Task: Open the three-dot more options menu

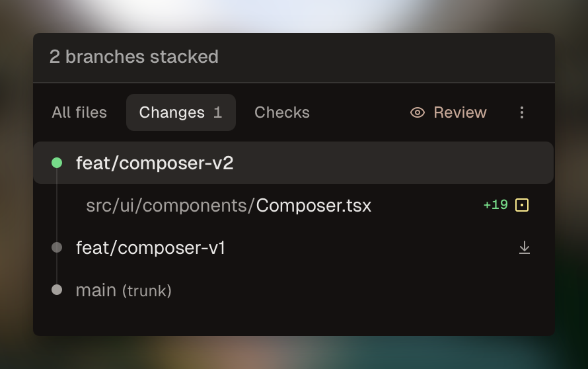Action: [x=522, y=112]
